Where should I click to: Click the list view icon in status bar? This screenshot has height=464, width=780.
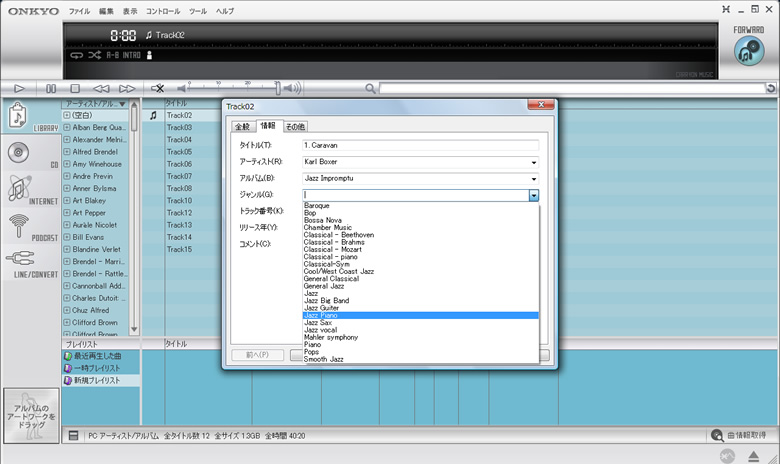(x=74, y=436)
